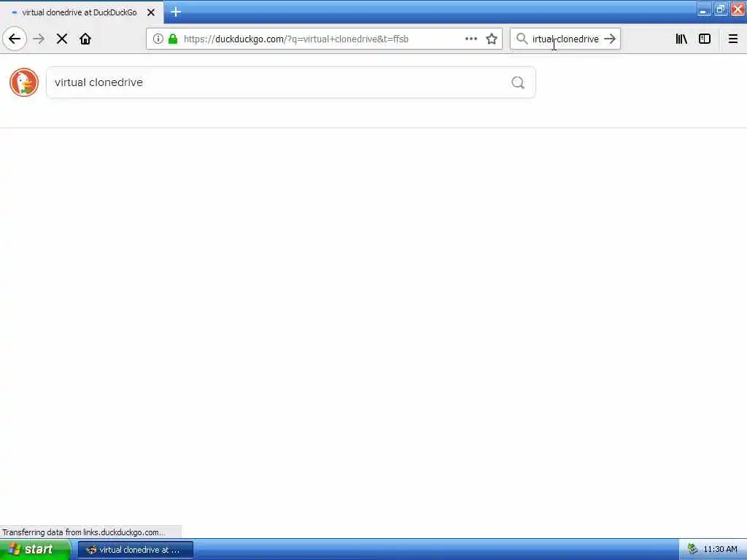Viewport: 747px width, 560px height.
Task: Go back to the previous page
Action: point(15,39)
